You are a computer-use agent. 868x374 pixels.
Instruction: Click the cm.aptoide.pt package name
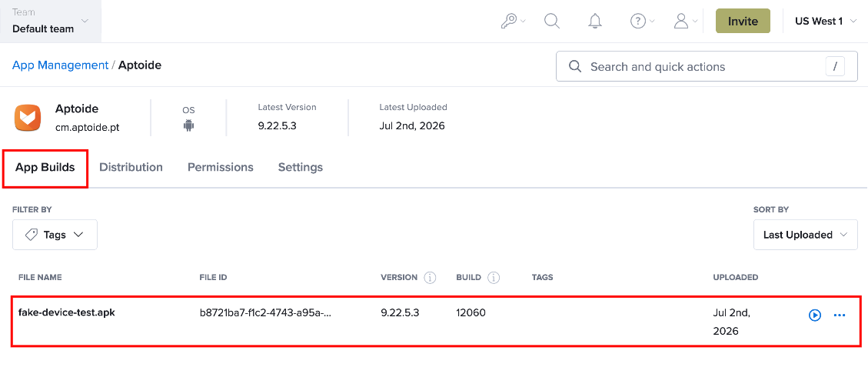coord(87,128)
